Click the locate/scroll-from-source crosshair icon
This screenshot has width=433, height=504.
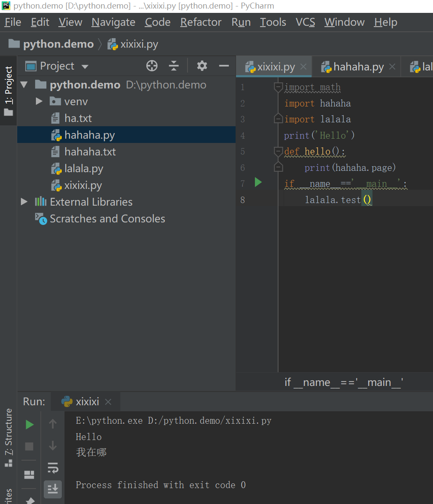tap(151, 66)
